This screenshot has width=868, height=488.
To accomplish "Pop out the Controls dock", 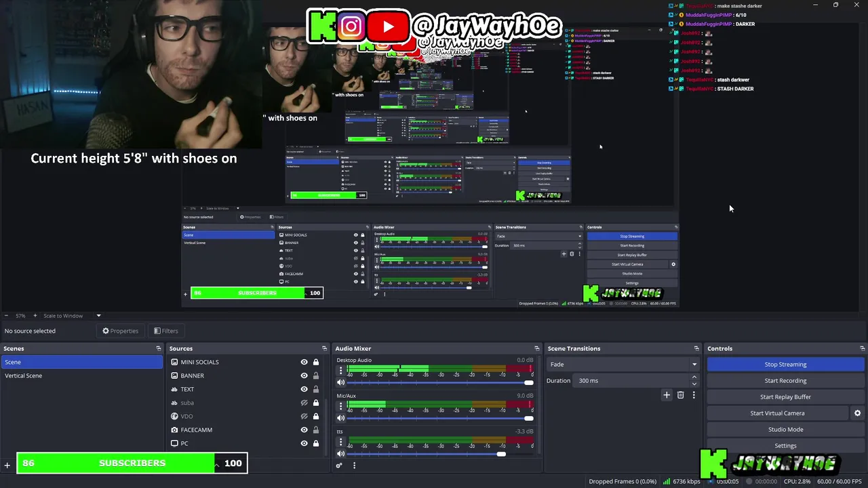I will click(863, 348).
